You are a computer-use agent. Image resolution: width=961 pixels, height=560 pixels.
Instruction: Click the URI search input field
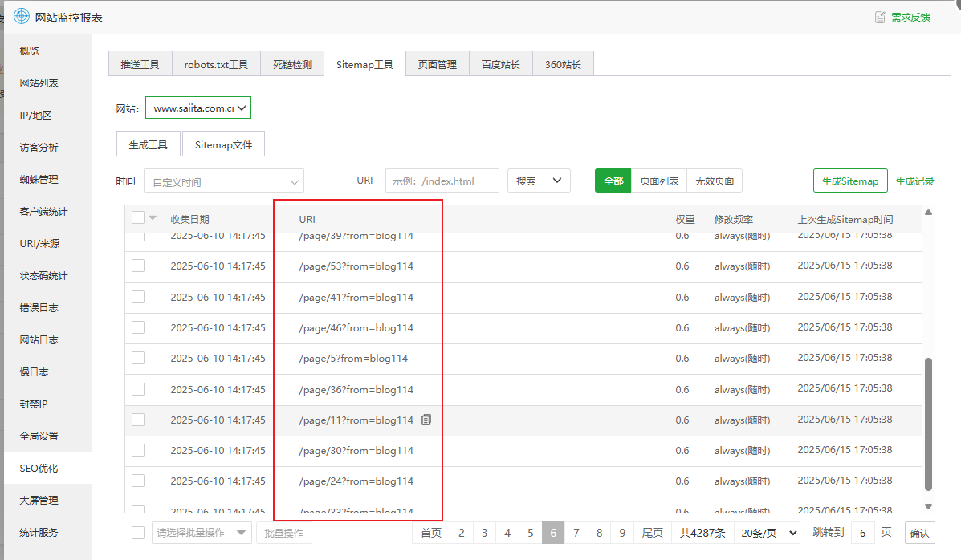[x=442, y=181]
